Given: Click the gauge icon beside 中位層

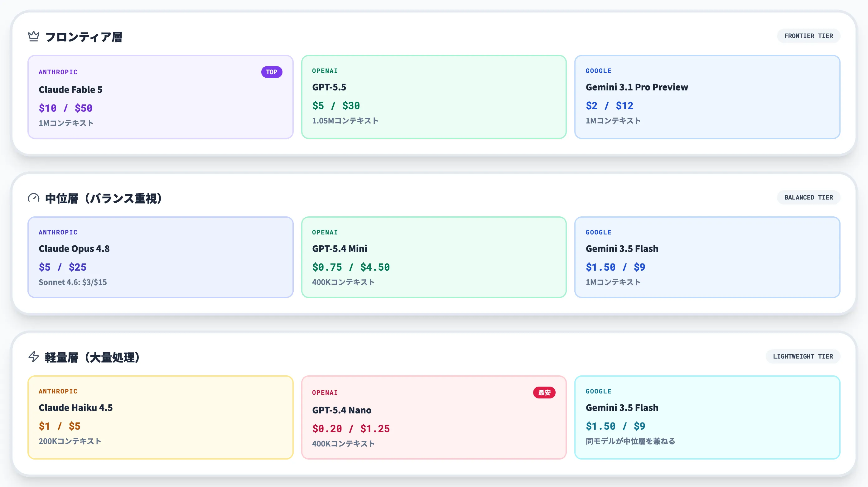Looking at the screenshot, I should click(x=34, y=198).
